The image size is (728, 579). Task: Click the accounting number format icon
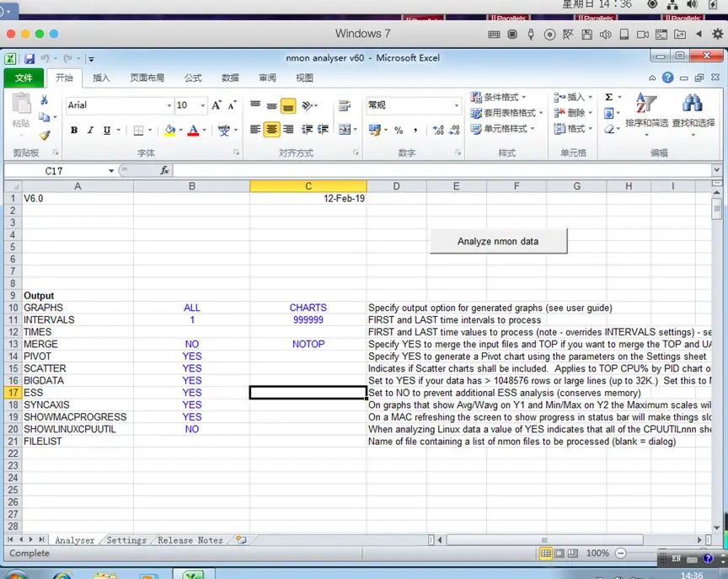(374, 130)
